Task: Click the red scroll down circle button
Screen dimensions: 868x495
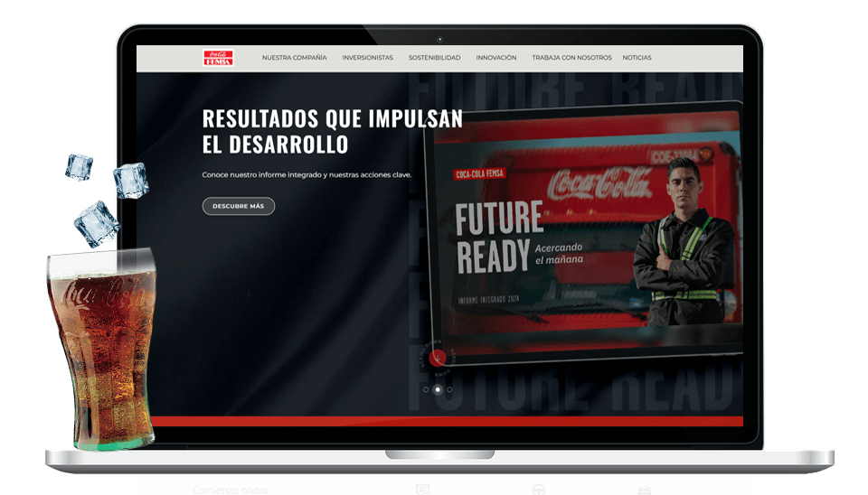Action: (438, 359)
